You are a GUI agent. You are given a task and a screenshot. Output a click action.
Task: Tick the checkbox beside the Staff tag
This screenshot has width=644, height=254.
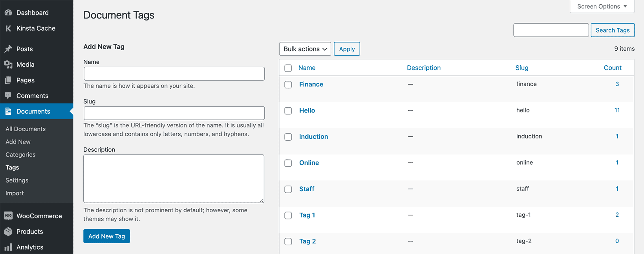point(288,189)
